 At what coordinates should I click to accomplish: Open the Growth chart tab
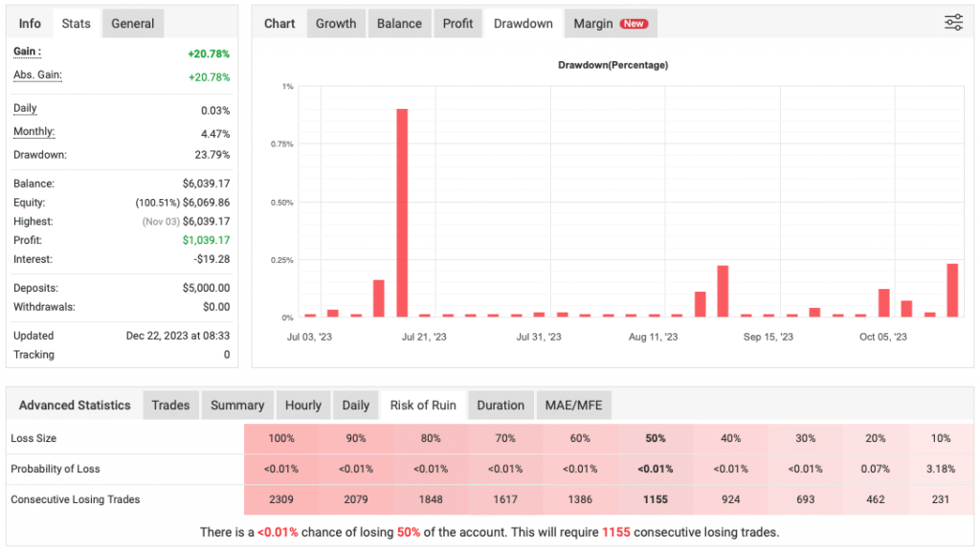tap(336, 24)
